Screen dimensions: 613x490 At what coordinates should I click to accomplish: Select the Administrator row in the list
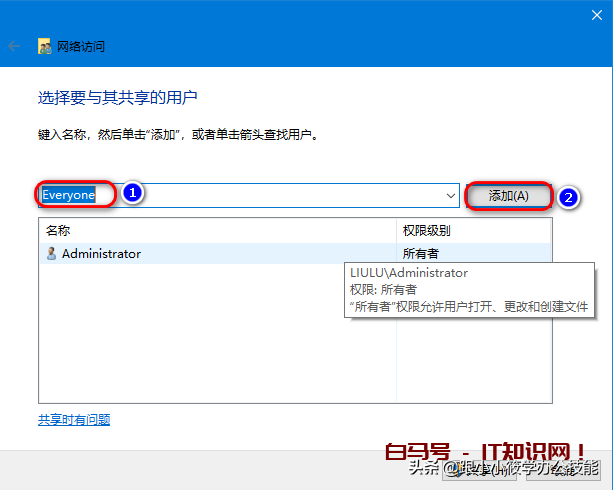(102, 254)
